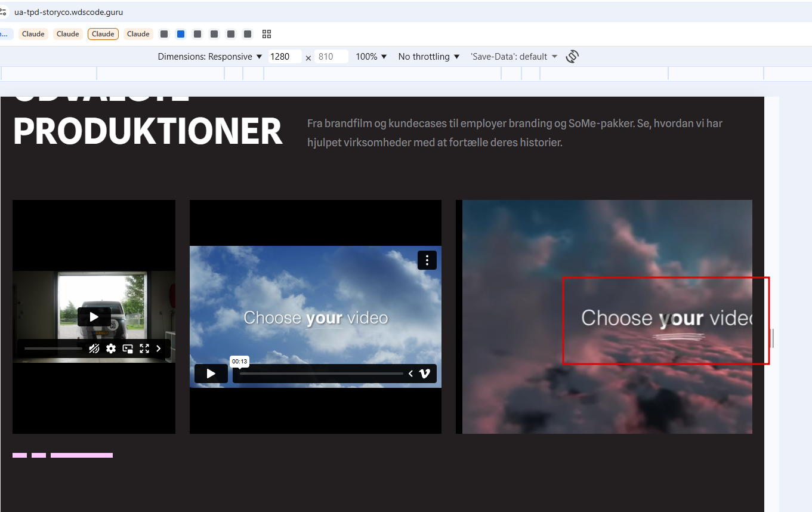Click the left chevron beside the Vimeo logo
Image resolution: width=812 pixels, height=512 pixels.
[410, 374]
